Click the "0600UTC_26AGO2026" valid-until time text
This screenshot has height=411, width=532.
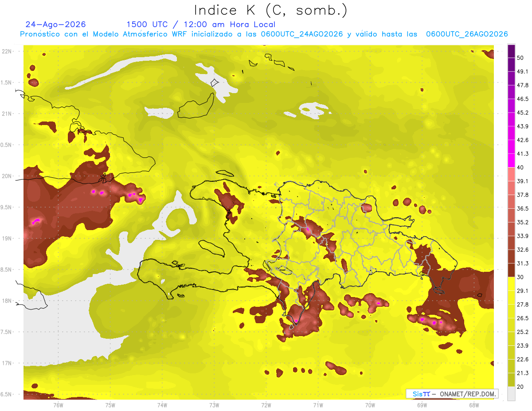467,34
